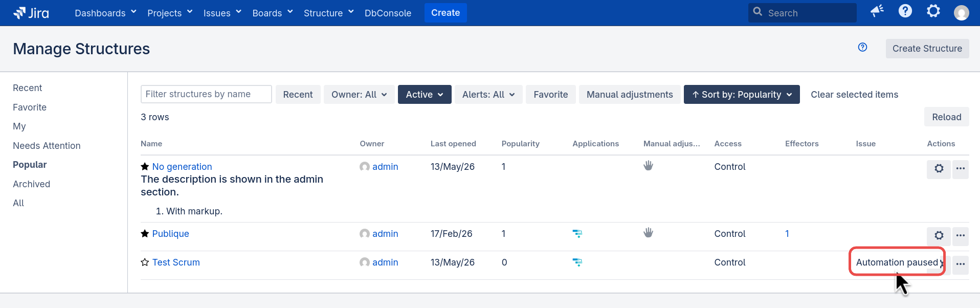This screenshot has width=980, height=308.
Task: Open the Boards menu
Action: click(x=273, y=13)
